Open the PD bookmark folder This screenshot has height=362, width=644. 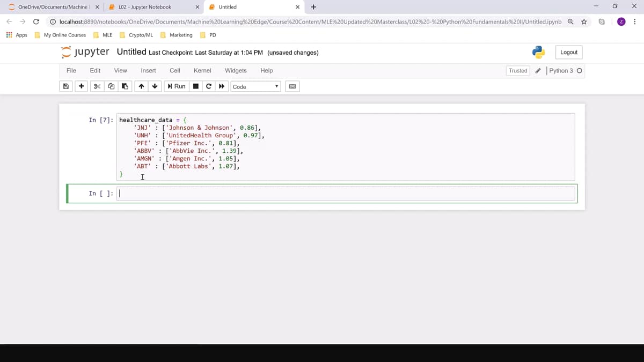[208, 35]
